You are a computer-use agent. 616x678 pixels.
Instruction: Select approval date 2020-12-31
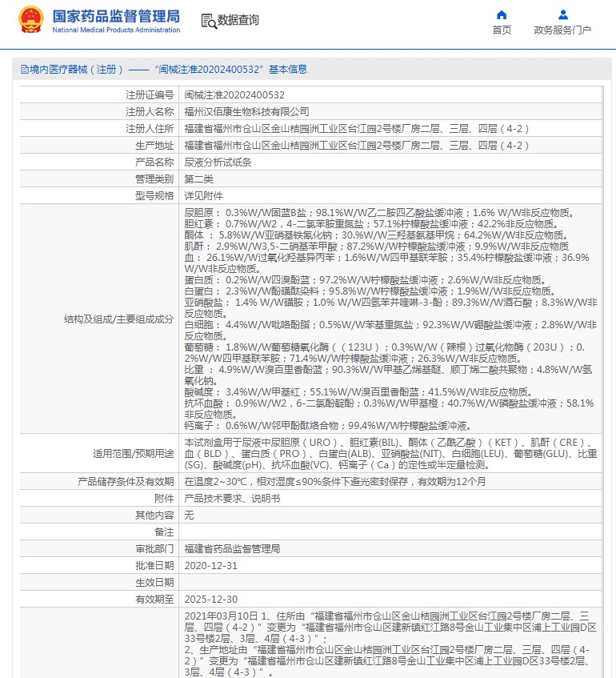point(211,566)
